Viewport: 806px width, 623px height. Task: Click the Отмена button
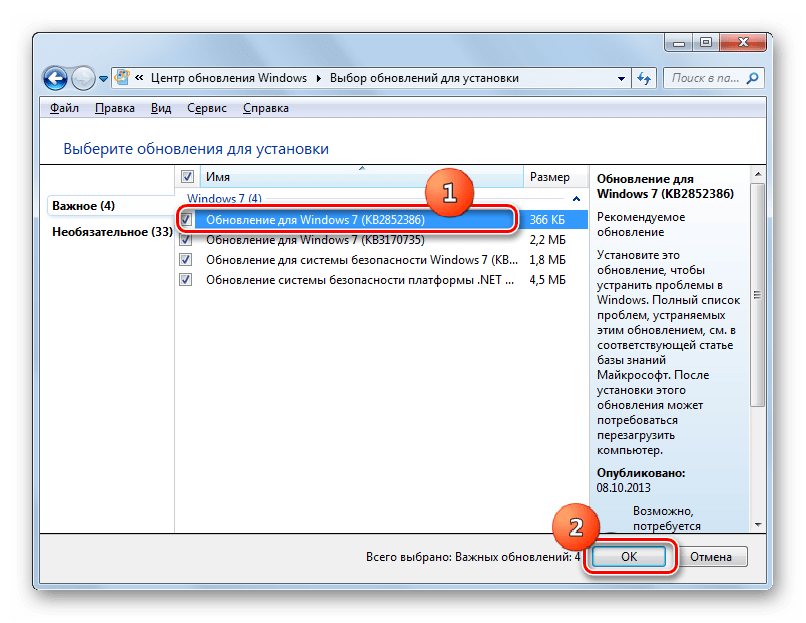(710, 557)
